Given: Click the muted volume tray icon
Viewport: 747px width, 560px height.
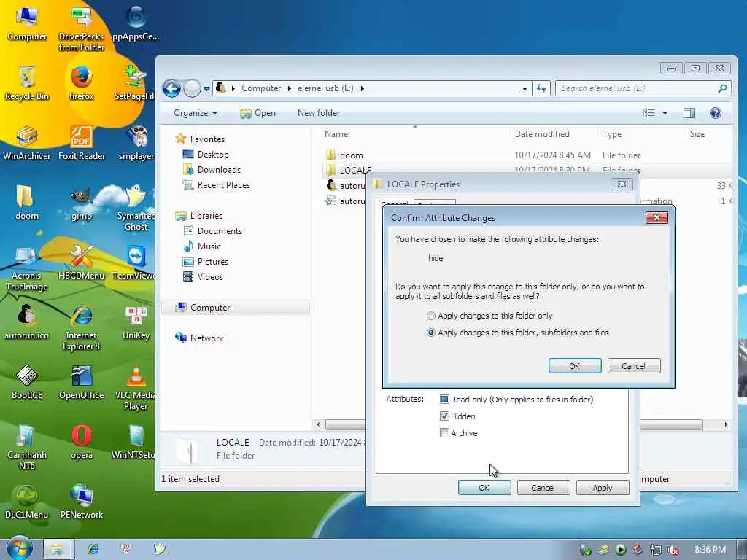Looking at the screenshot, I should [673, 550].
